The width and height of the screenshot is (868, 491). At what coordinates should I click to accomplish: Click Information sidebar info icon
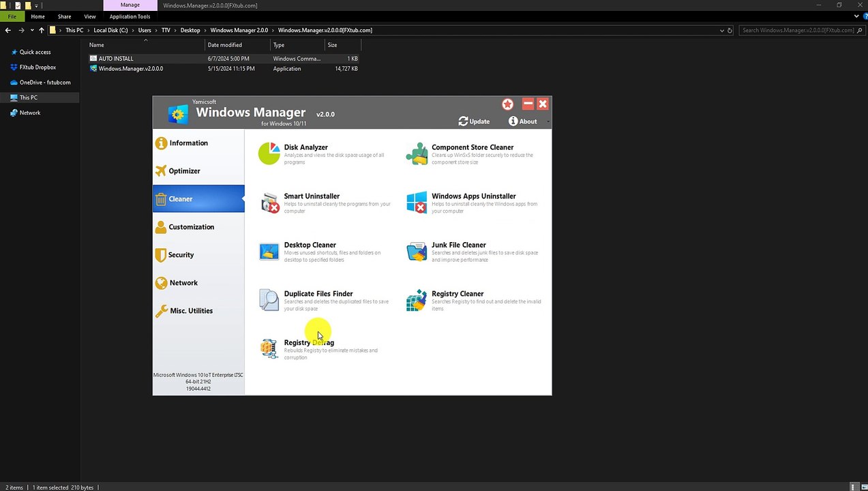click(x=161, y=143)
